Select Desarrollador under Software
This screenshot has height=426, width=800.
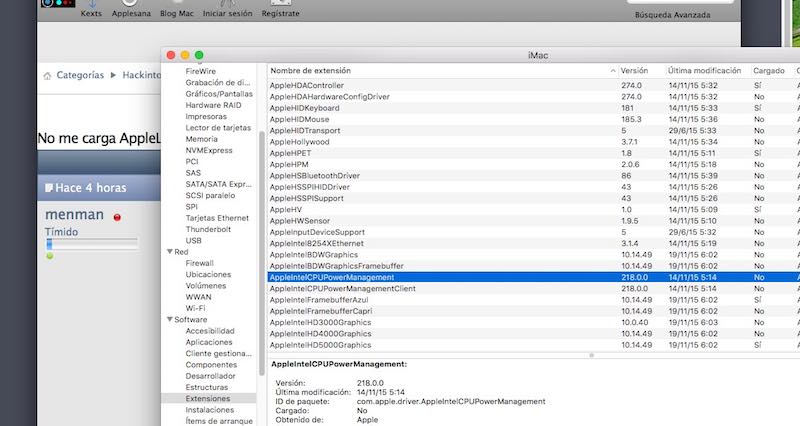click(x=210, y=376)
